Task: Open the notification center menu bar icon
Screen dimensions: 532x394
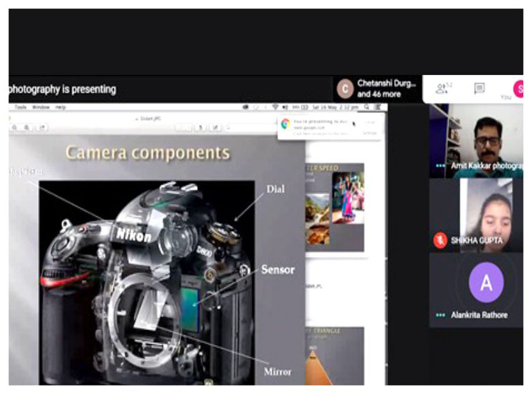Action: (378, 107)
